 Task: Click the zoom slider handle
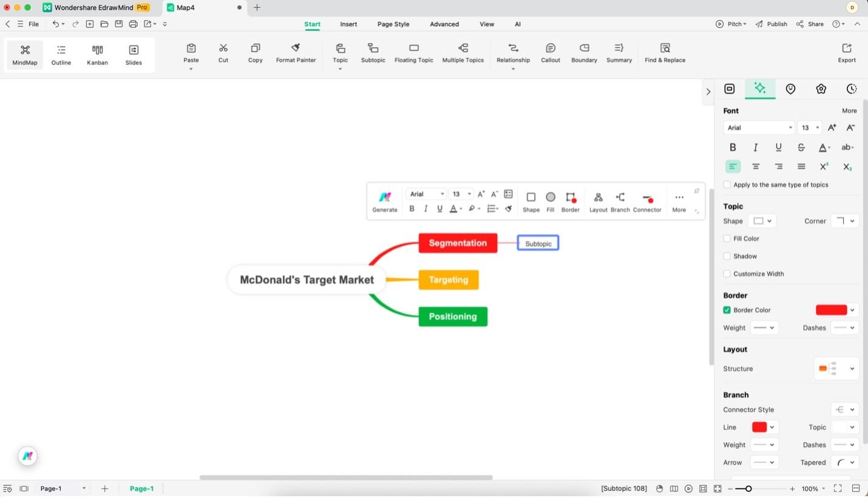click(748, 489)
